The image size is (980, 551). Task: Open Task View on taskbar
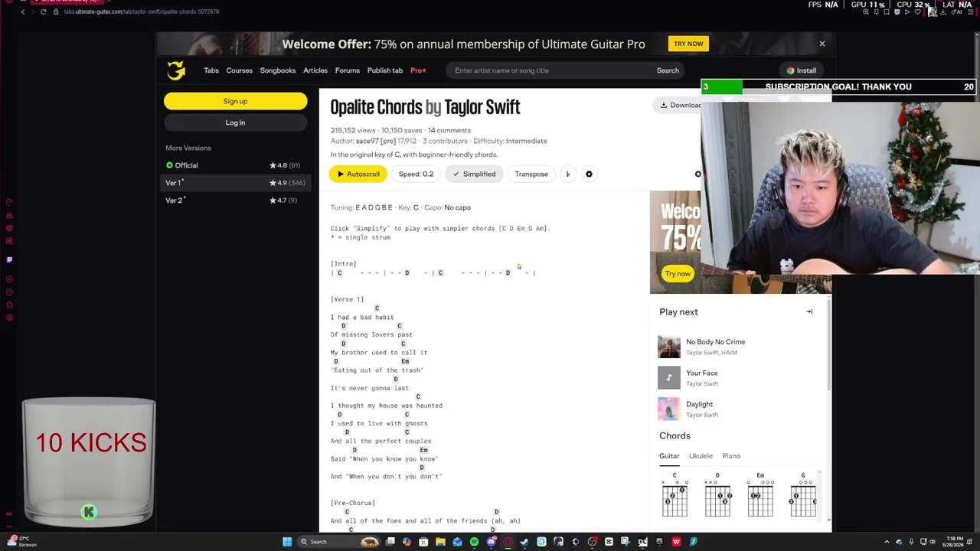(390, 542)
